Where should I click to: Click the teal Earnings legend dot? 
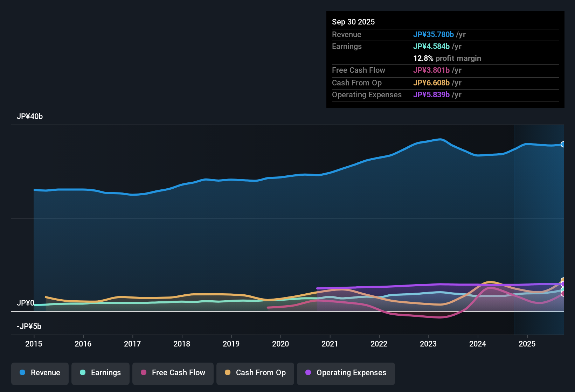(x=83, y=373)
